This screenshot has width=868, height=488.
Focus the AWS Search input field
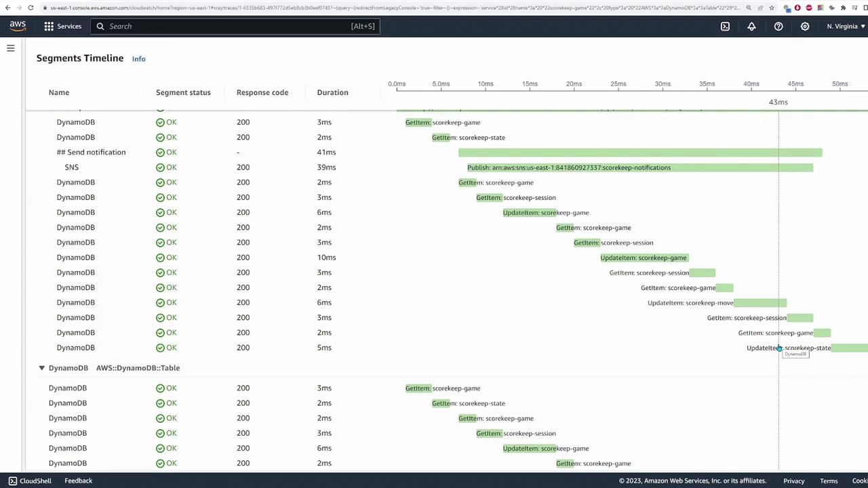click(235, 26)
